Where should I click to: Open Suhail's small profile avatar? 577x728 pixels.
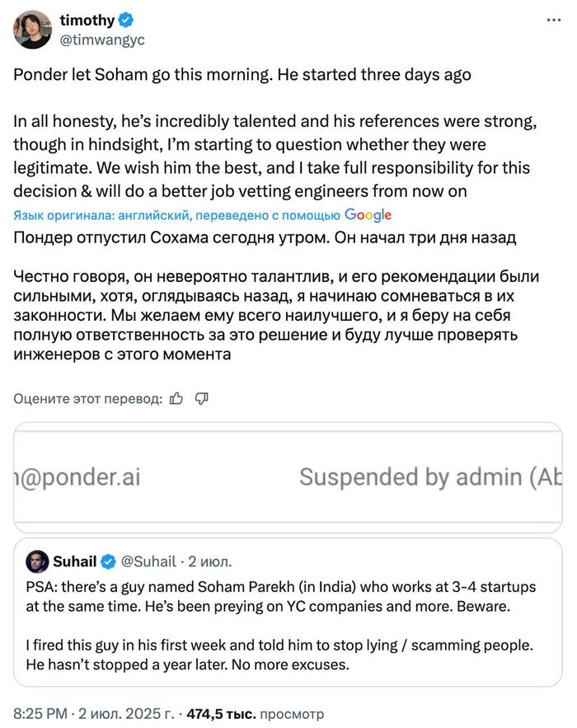pyautogui.click(x=37, y=561)
